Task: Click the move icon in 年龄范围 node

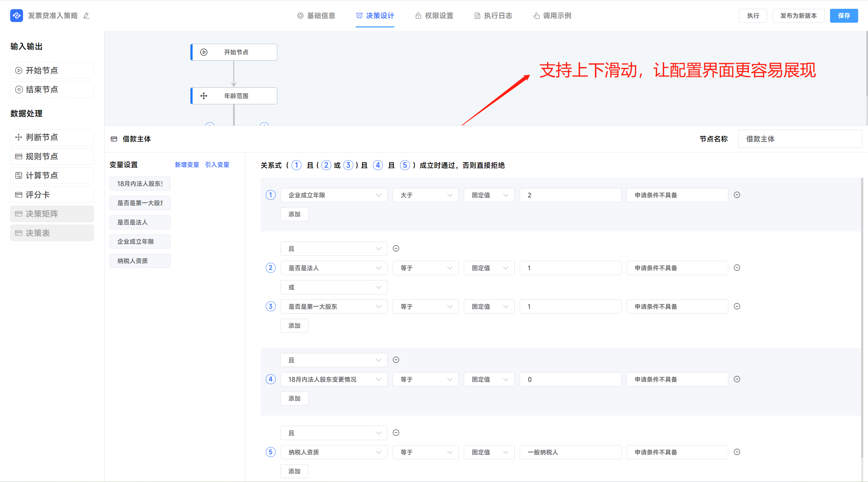Action: (x=204, y=96)
